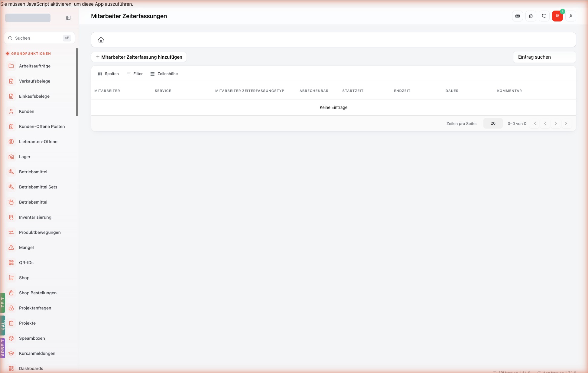Click the red users icon with badge
The height and width of the screenshot is (373, 588).
[557, 16]
